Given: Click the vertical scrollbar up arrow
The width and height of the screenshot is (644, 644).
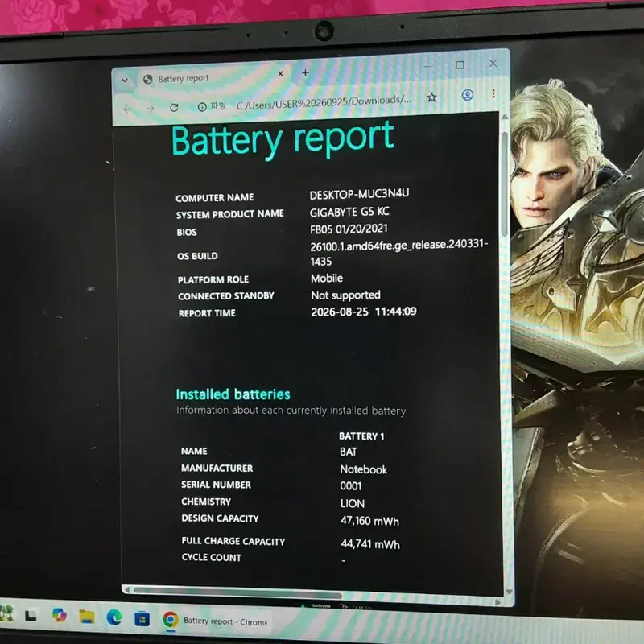Looking at the screenshot, I should [x=505, y=117].
